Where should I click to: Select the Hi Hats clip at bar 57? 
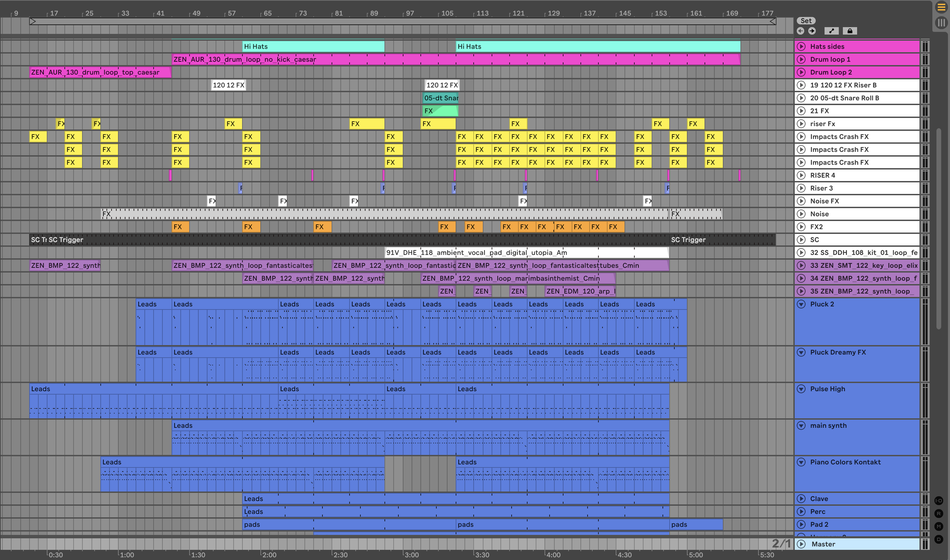click(x=313, y=46)
